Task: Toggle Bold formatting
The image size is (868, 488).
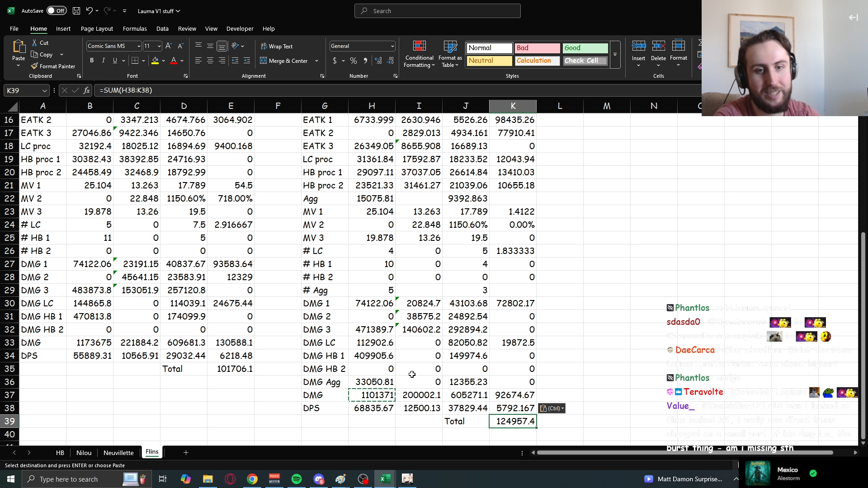Action: [92, 61]
